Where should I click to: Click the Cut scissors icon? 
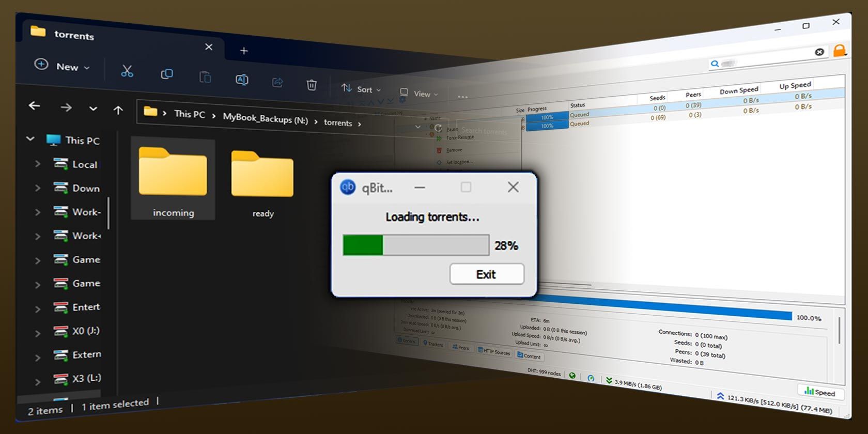[x=127, y=71]
